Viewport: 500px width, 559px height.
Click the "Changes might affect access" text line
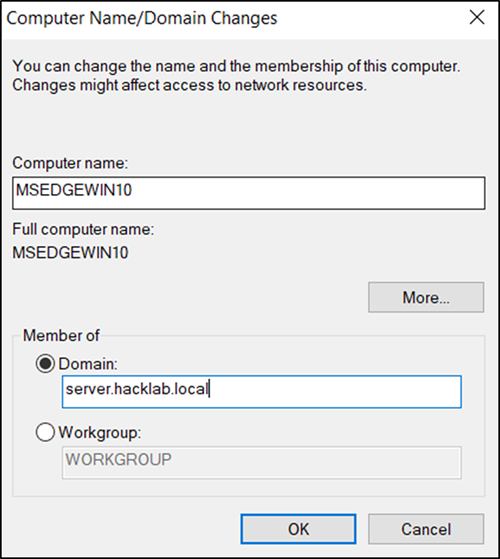coord(190,85)
